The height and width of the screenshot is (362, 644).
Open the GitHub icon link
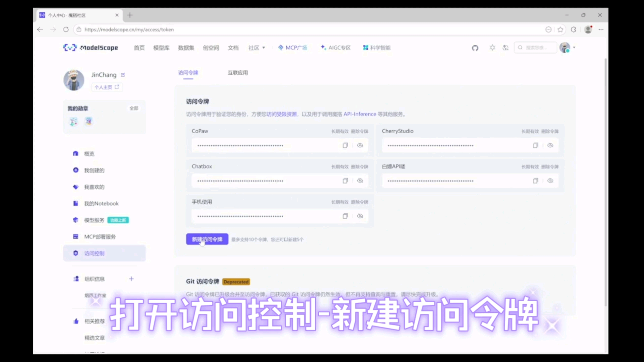pos(475,48)
